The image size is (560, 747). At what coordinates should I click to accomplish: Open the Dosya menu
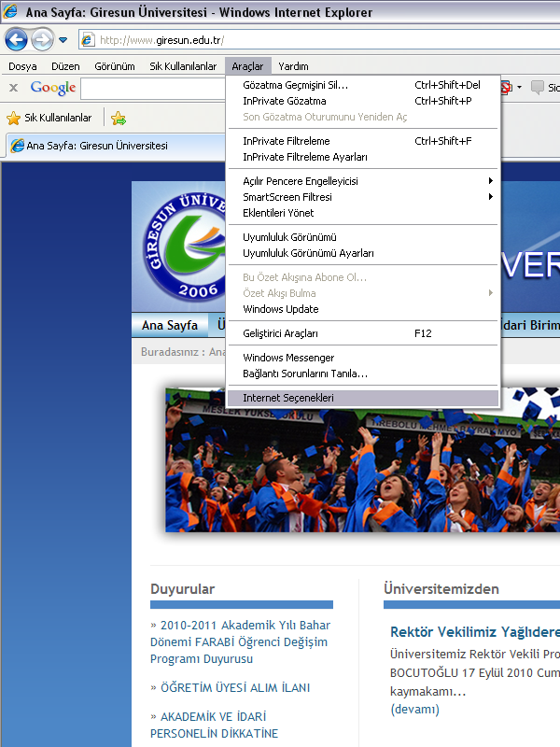coord(22,66)
